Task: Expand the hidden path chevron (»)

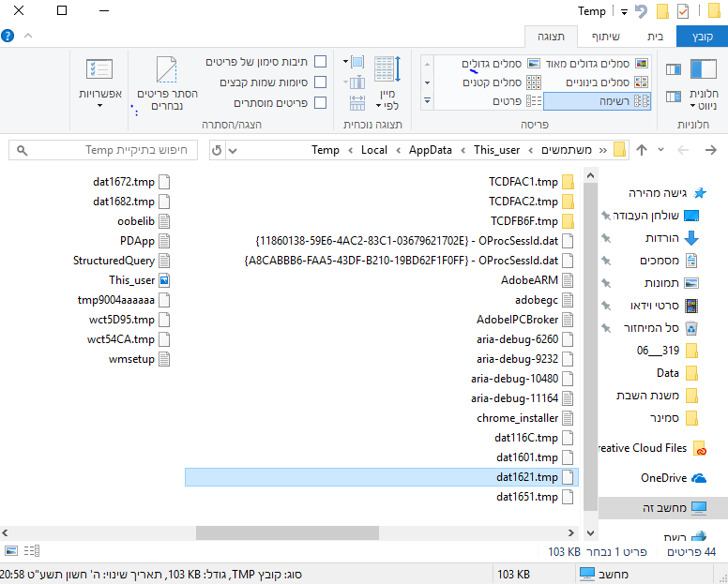Action: click(x=602, y=150)
